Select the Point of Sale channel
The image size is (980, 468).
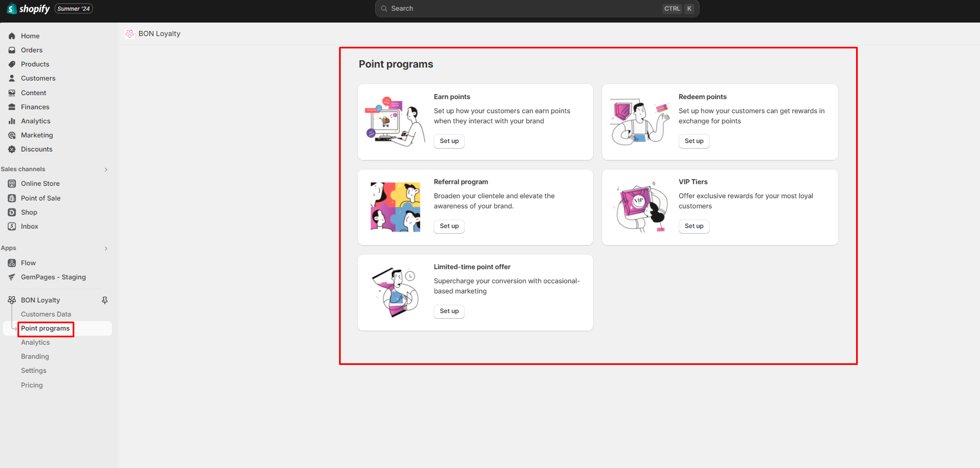click(x=41, y=198)
